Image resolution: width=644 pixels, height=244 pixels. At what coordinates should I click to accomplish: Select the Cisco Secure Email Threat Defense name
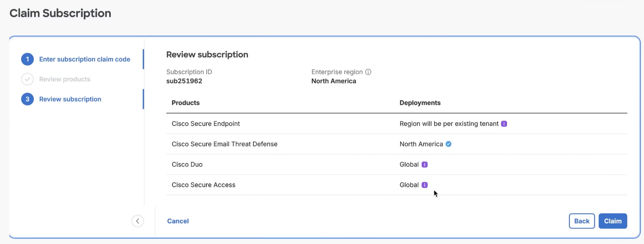224,144
